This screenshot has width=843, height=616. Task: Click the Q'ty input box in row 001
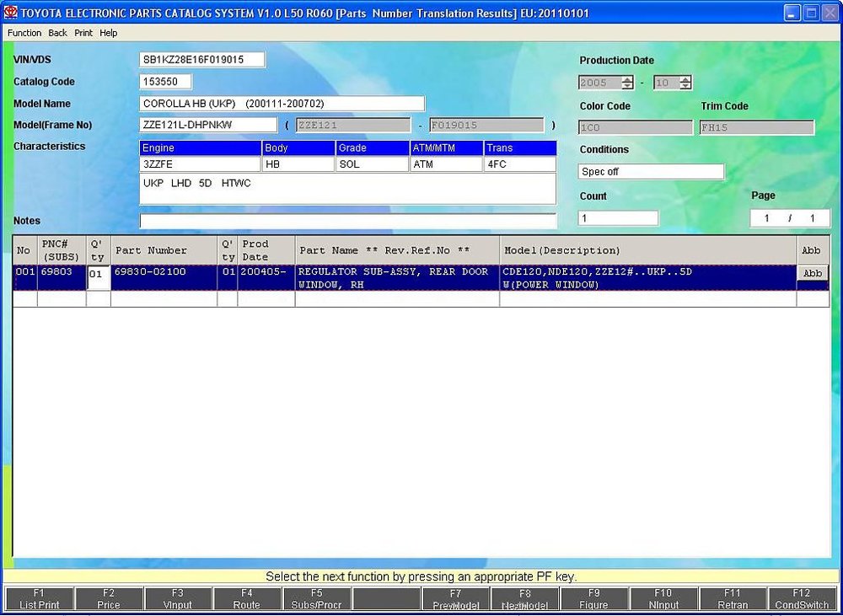click(x=99, y=278)
